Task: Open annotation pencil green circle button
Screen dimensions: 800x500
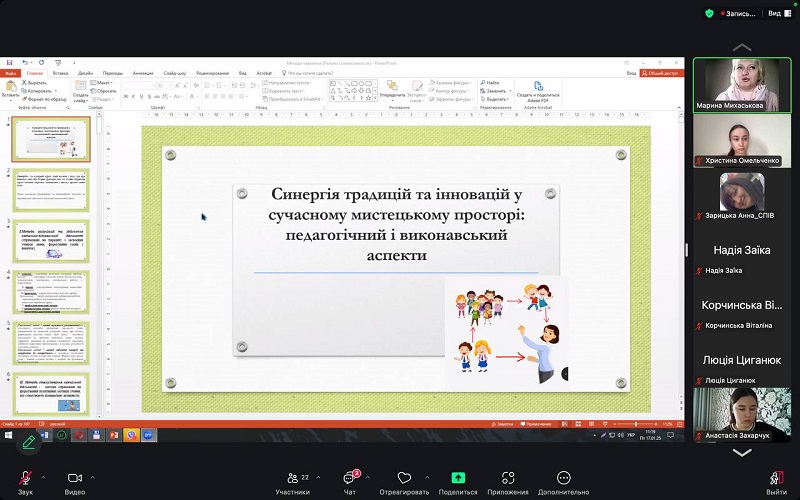Action: [x=29, y=442]
